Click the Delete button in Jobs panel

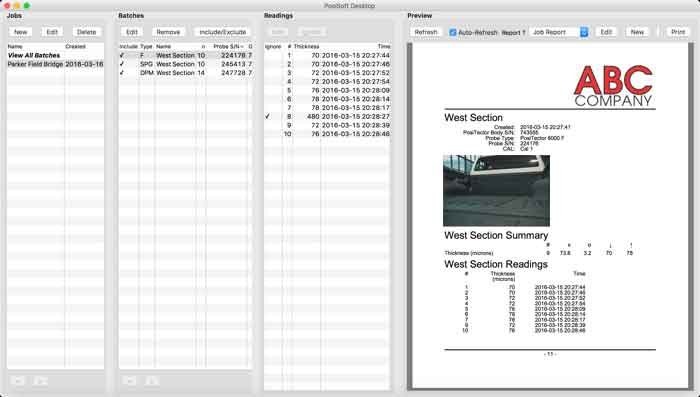(x=87, y=32)
